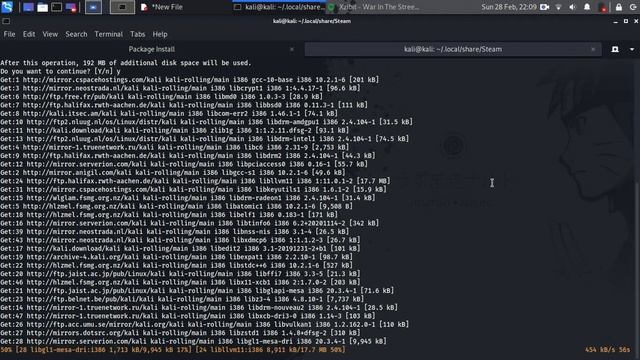Screen dimensions: 640x360
Task: Click the Get:23 libz3-4 output line
Action: coord(182,299)
